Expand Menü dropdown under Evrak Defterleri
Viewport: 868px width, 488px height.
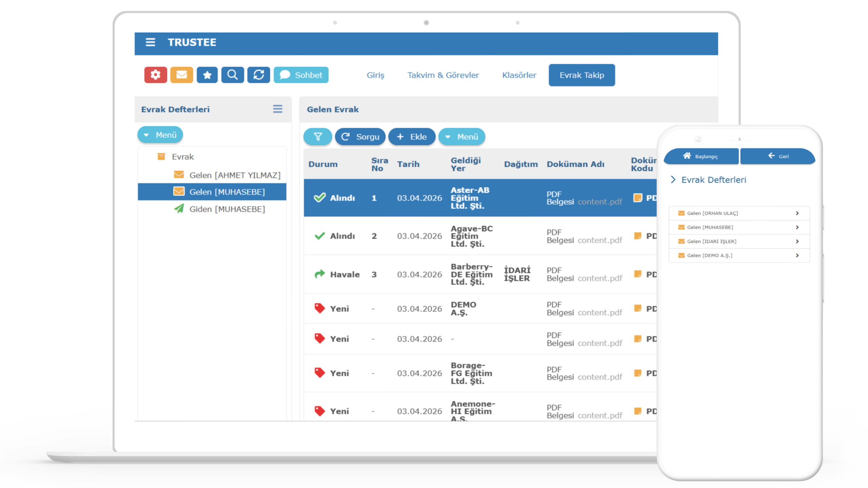tap(160, 135)
